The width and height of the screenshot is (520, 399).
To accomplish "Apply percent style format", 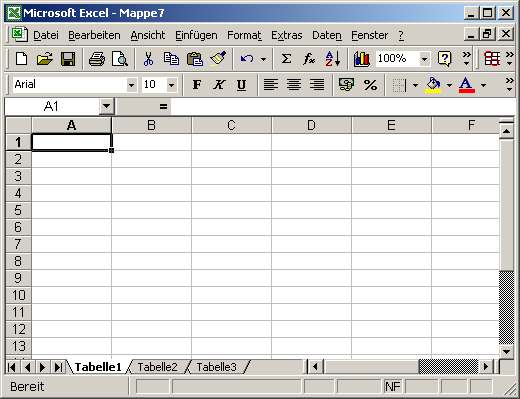I will (370, 85).
